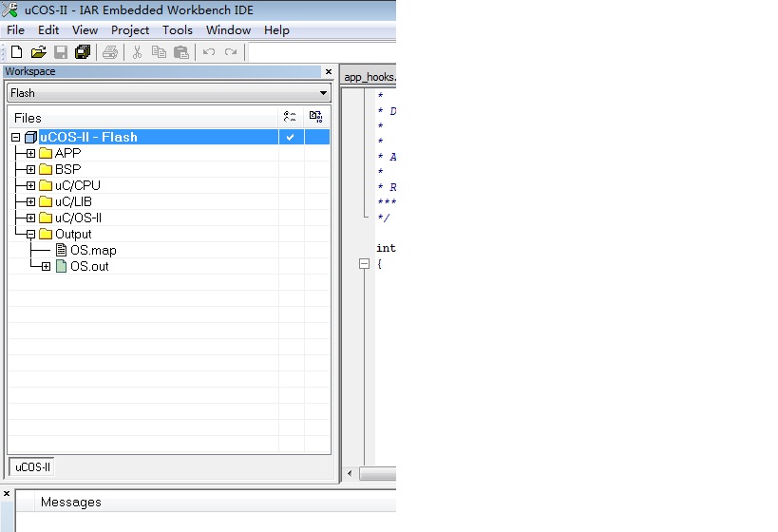Click the Save All toolbar icon
The image size is (778, 532).
pyautogui.click(x=83, y=52)
